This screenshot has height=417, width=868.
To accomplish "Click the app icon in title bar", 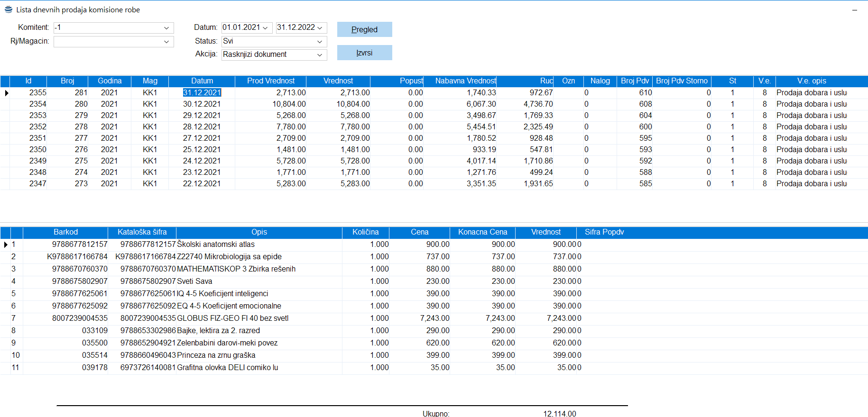I will point(8,9).
